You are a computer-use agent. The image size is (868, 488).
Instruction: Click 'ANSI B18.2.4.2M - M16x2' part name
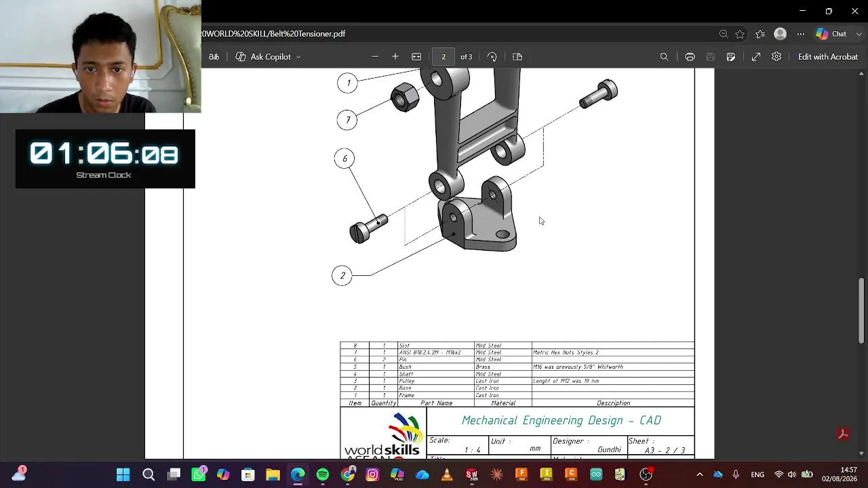pyautogui.click(x=430, y=352)
